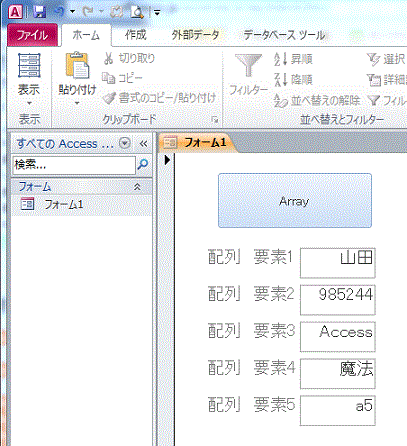Save using the floppy disk icon

[40, 12]
